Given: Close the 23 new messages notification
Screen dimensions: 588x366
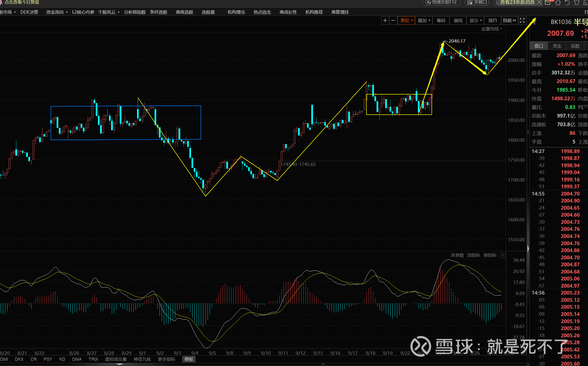Looking at the screenshot, I should (539, 2).
